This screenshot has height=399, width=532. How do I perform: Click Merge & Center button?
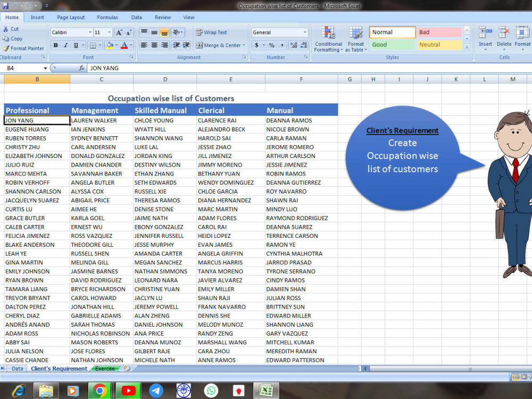218,45
